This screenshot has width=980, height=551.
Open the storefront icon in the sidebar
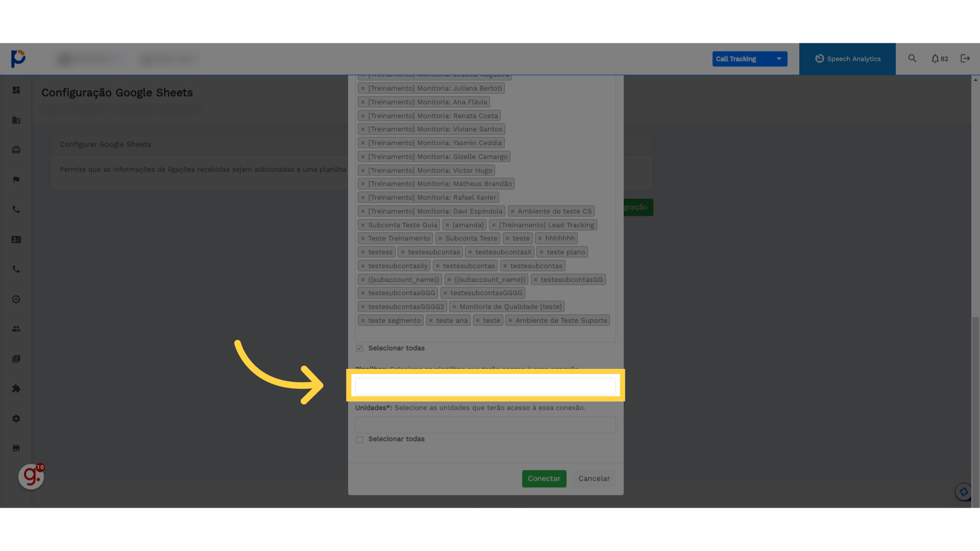(x=16, y=448)
